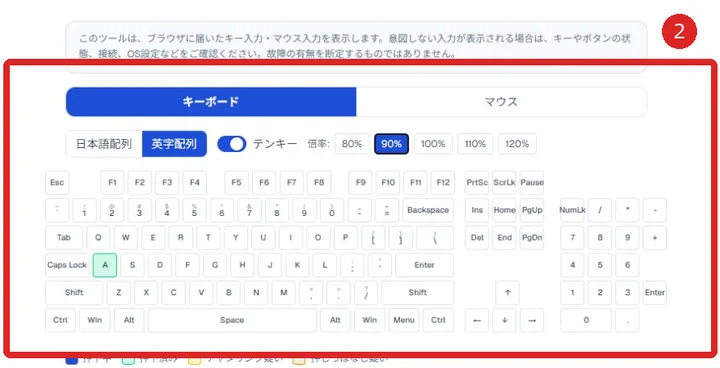Viewport: 720px width, 368px height.
Task: Click the M key
Action: (x=284, y=293)
